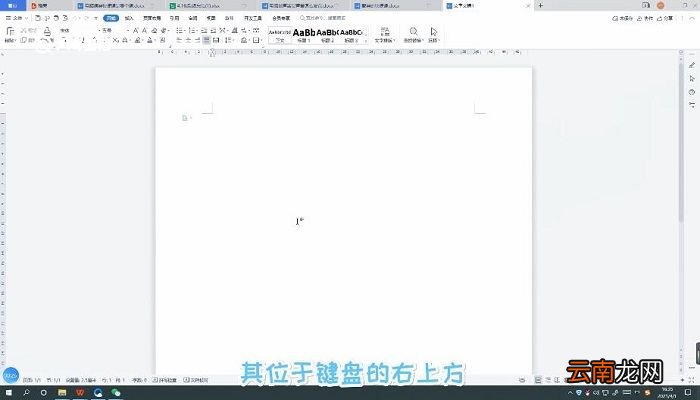Viewport: 700px width, 400px height.
Task: Expand the styles gallery arrow
Action: [x=366, y=41]
